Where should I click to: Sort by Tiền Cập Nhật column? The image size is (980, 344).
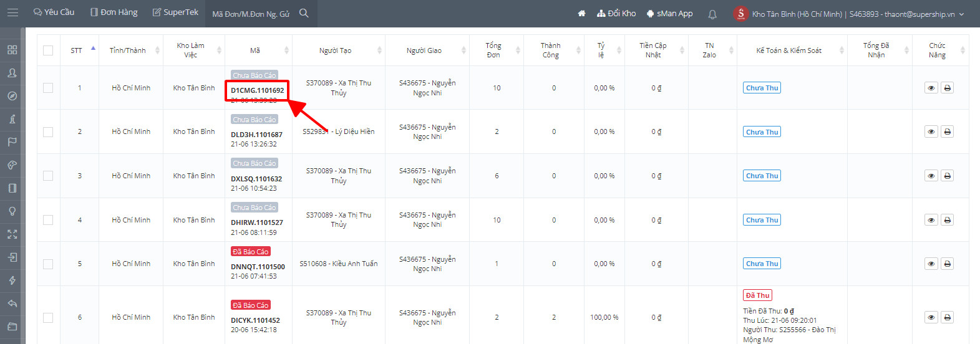click(x=656, y=50)
